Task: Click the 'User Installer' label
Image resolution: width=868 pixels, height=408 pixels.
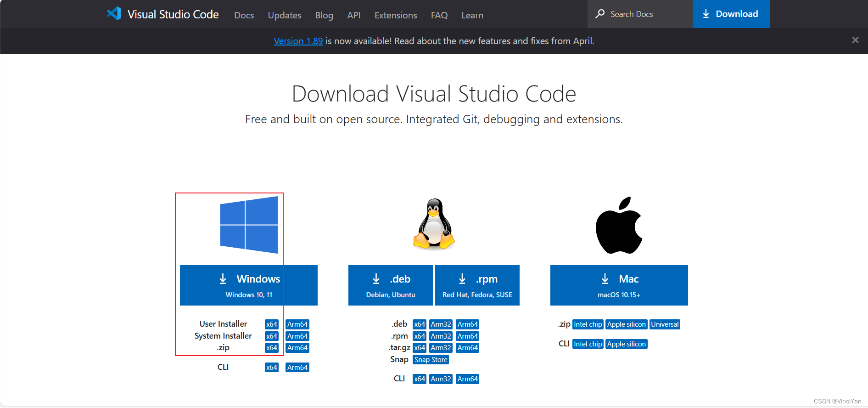Action: (223, 324)
